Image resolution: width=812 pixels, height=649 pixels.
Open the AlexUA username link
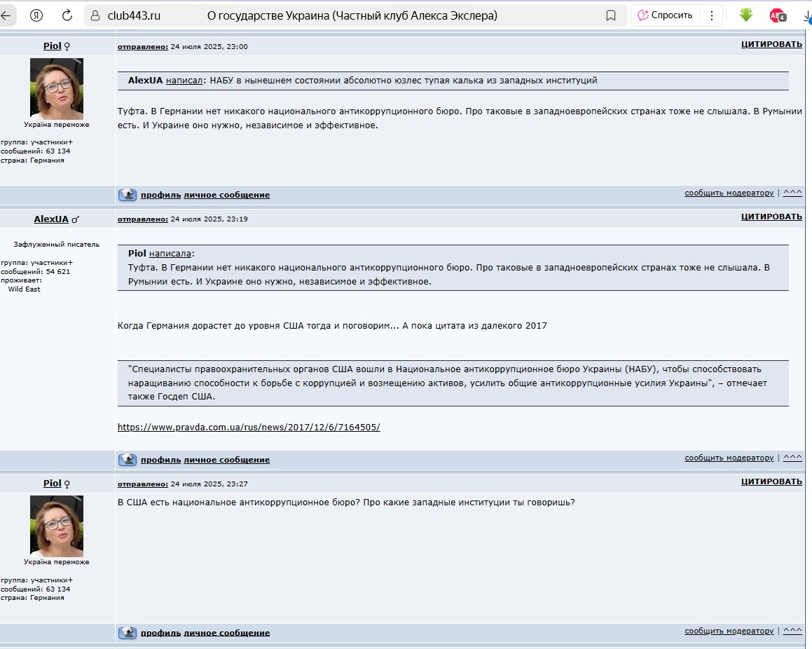click(x=51, y=219)
